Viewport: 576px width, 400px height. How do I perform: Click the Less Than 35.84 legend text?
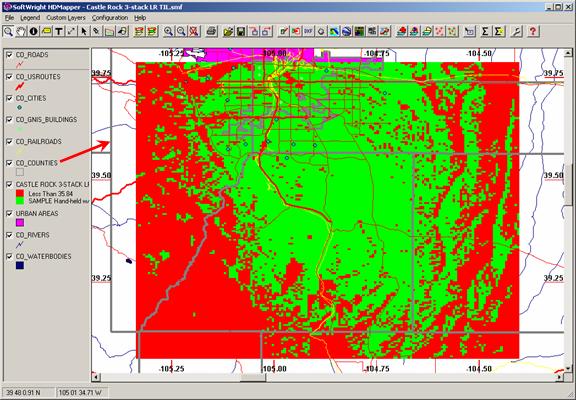(x=51, y=194)
